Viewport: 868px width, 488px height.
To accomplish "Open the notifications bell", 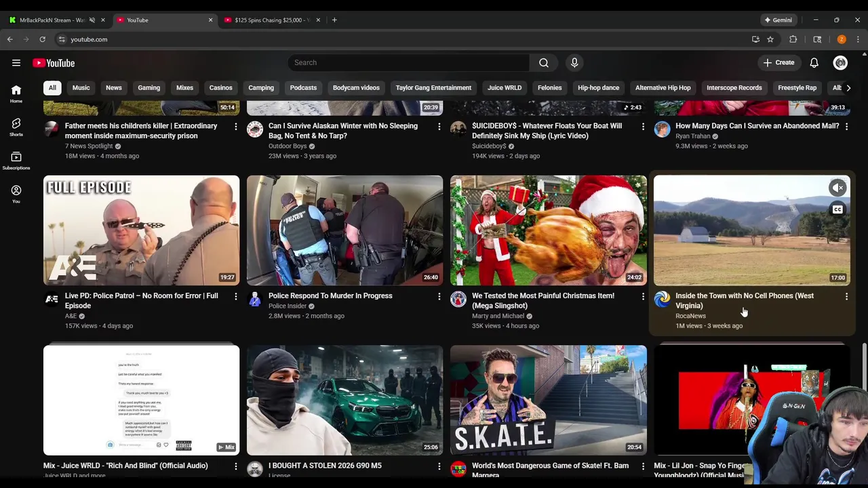I will 814,63.
